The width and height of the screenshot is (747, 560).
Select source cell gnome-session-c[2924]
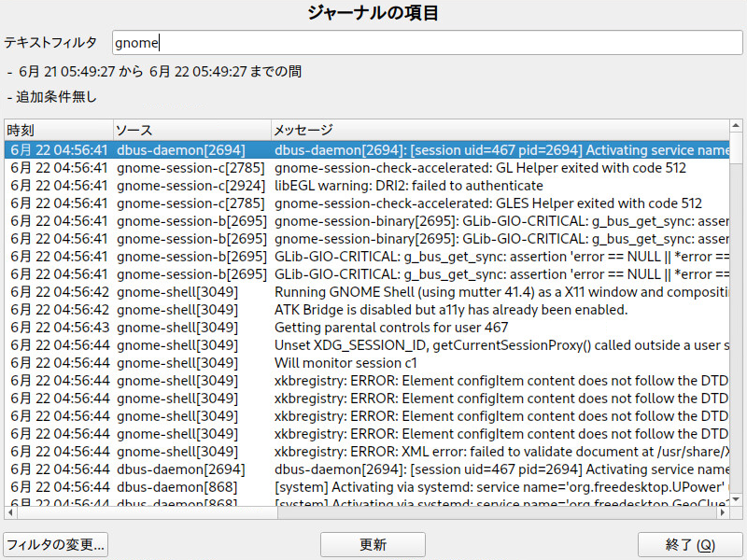(x=190, y=186)
